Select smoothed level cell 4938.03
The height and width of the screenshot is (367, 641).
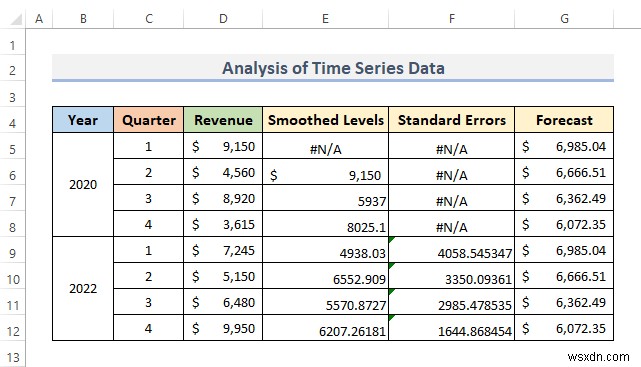click(325, 250)
